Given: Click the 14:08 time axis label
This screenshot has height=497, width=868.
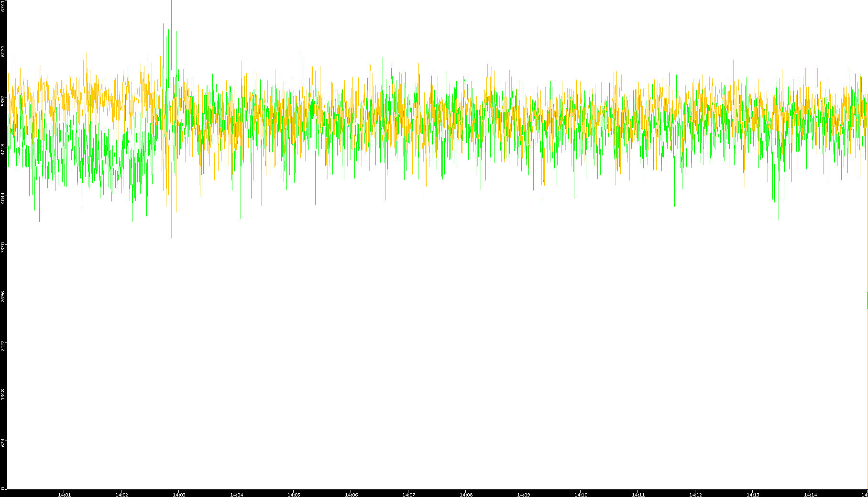Looking at the screenshot, I should pyautogui.click(x=466, y=495).
